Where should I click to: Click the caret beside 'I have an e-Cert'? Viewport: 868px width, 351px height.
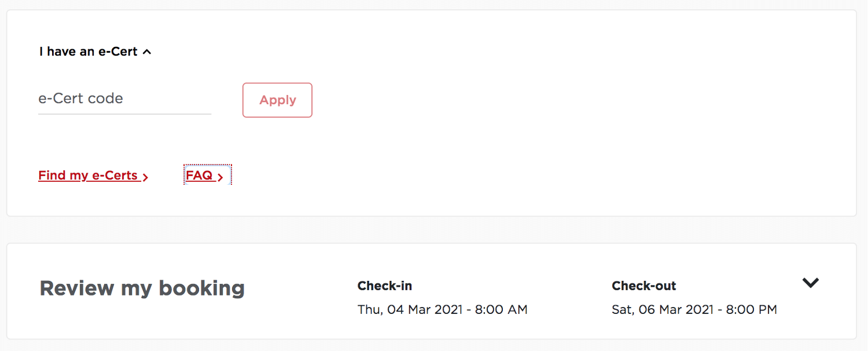[147, 52]
